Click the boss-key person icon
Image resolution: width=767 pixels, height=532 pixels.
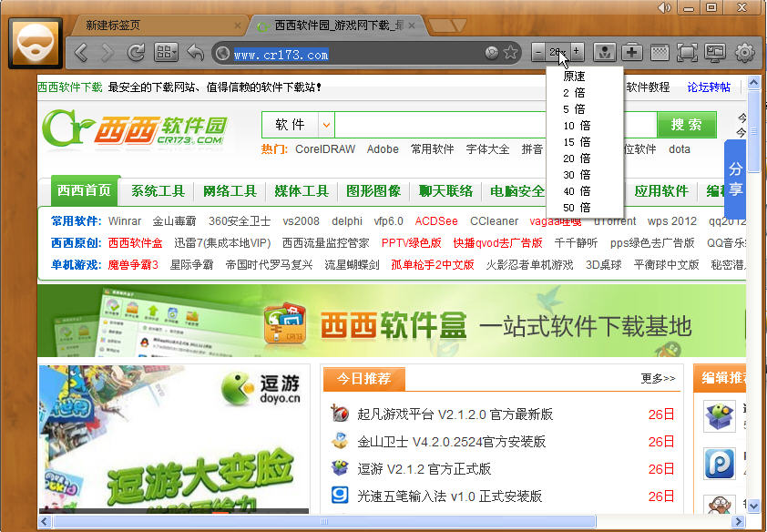pyautogui.click(x=605, y=52)
